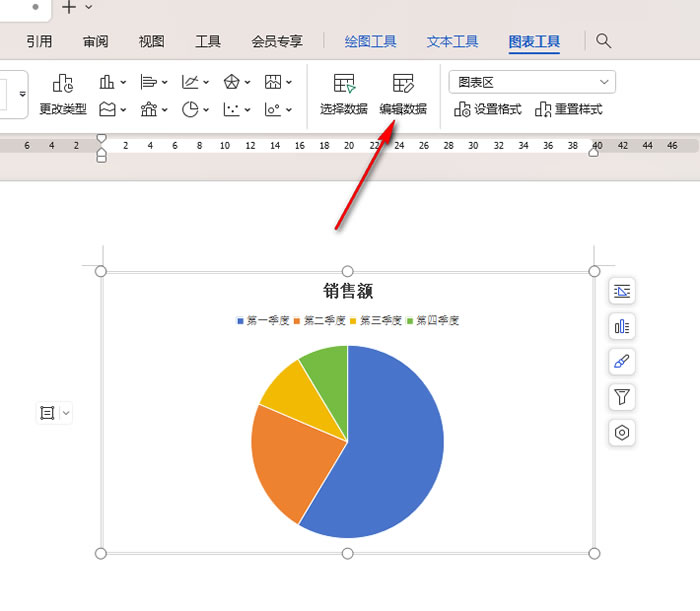The width and height of the screenshot is (700, 611).
Task: Pick the radar chart icon
Action: point(231,82)
